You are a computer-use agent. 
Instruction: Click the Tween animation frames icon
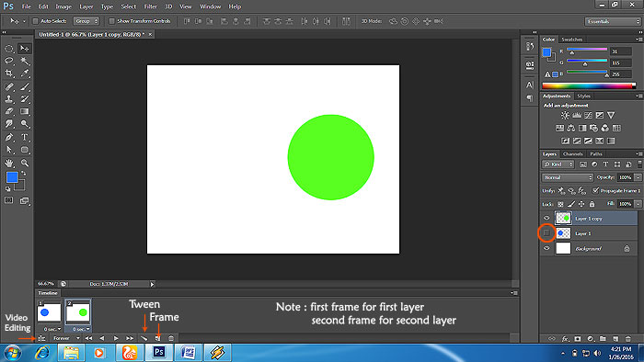(x=144, y=338)
